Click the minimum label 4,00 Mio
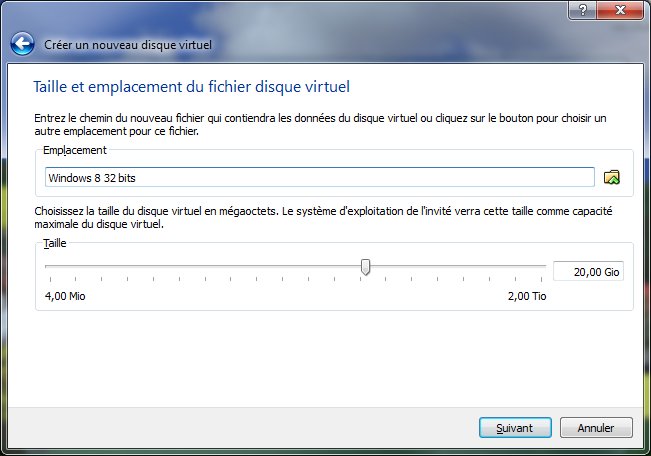The width and height of the screenshot is (651, 456). click(x=65, y=296)
